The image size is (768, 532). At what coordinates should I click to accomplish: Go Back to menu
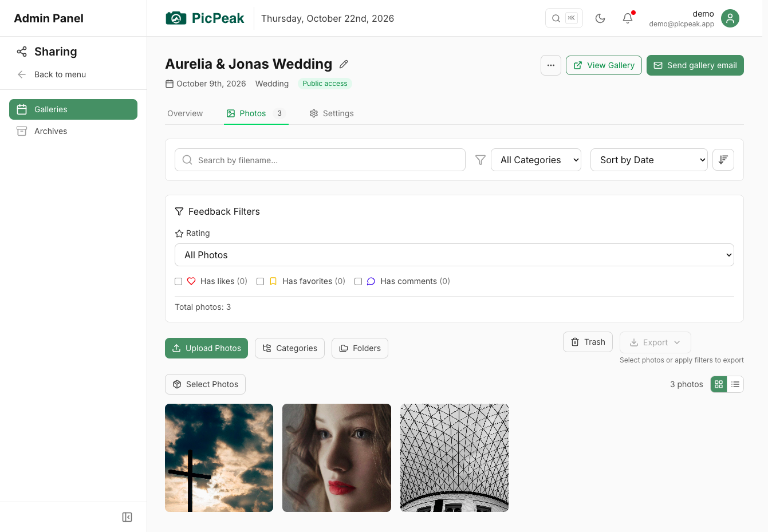click(52, 74)
